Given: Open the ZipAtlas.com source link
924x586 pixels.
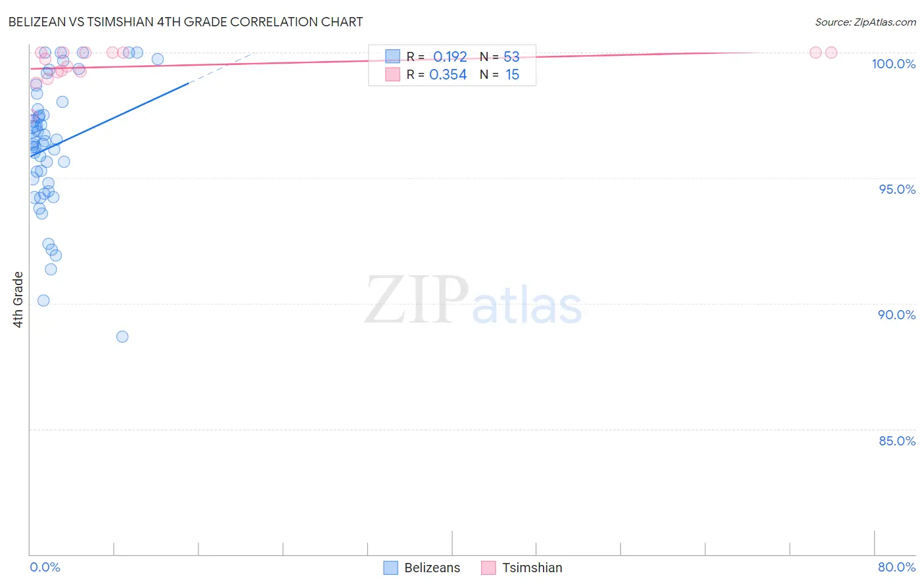Looking at the screenshot, I should (866, 22).
